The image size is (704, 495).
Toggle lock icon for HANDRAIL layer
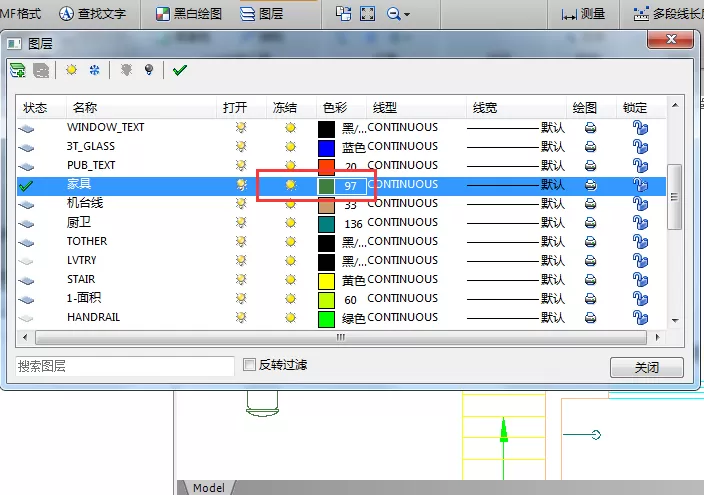(640, 318)
